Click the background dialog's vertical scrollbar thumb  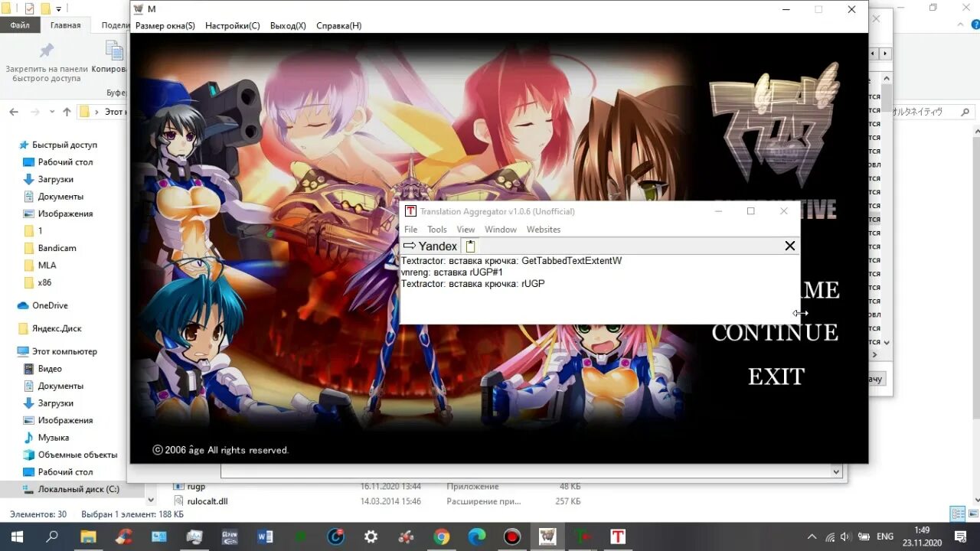coord(887,98)
